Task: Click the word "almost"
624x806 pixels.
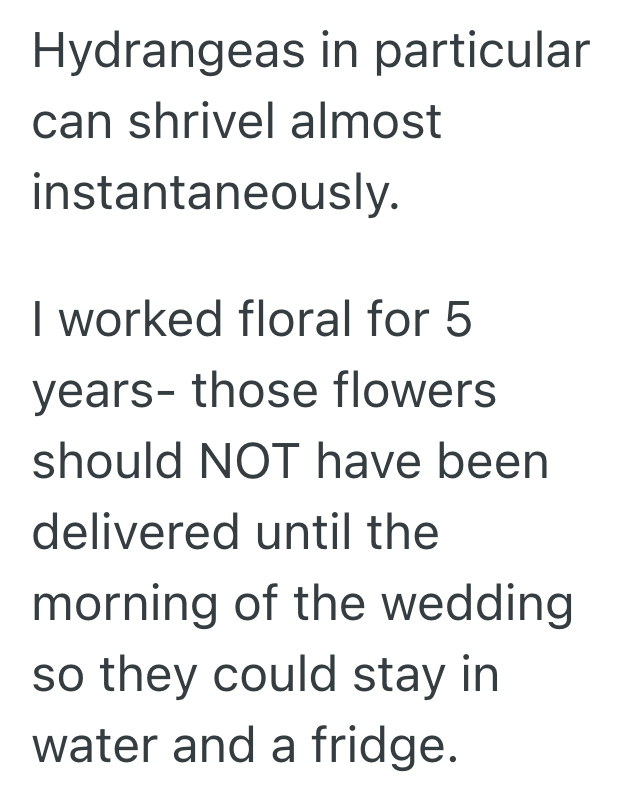Action: pos(374,121)
